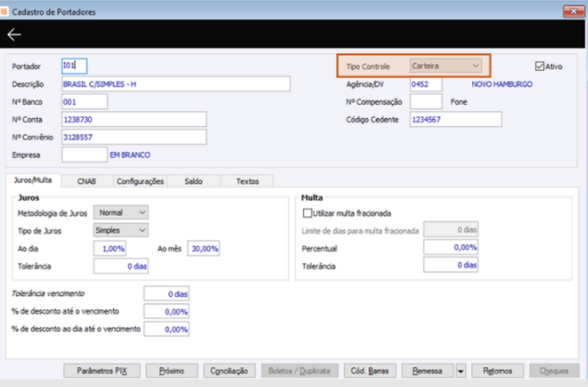Click the Nº Banco field
Screen dimensions: 588x387
[85, 101]
